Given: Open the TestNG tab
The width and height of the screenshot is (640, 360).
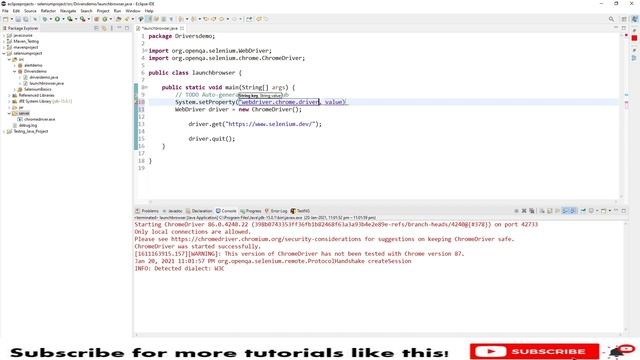Looking at the screenshot, I should (300, 211).
